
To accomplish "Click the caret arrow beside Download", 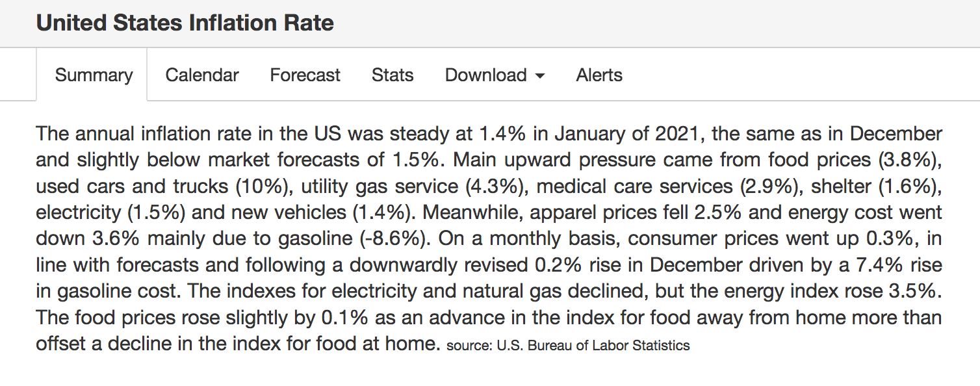I will [539, 76].
